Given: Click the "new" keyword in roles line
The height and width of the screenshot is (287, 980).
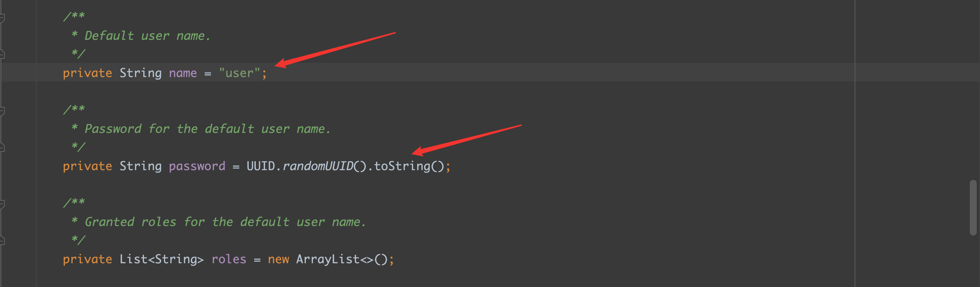Looking at the screenshot, I should click(278, 259).
